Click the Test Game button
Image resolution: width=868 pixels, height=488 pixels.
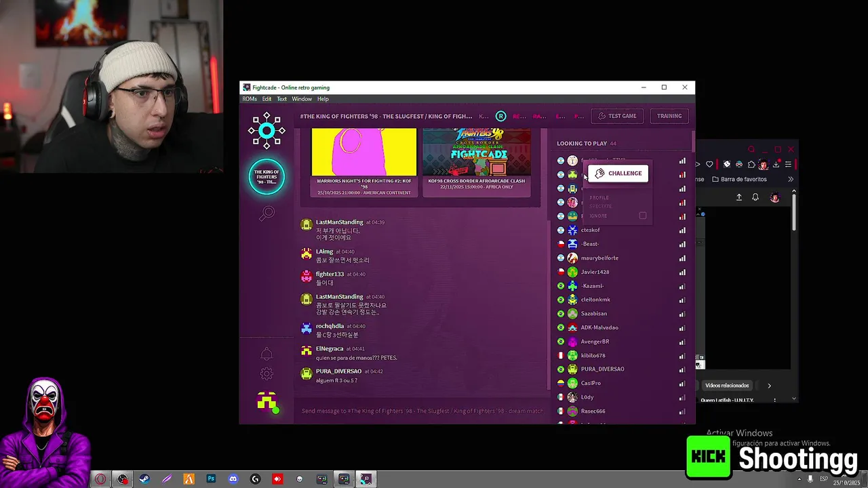pos(617,116)
